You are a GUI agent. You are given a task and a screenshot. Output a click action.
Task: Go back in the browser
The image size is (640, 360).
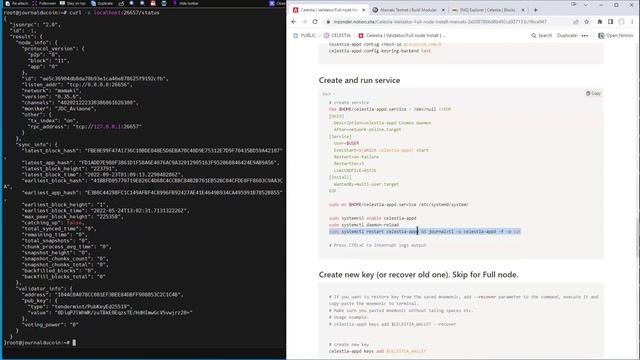[294, 22]
